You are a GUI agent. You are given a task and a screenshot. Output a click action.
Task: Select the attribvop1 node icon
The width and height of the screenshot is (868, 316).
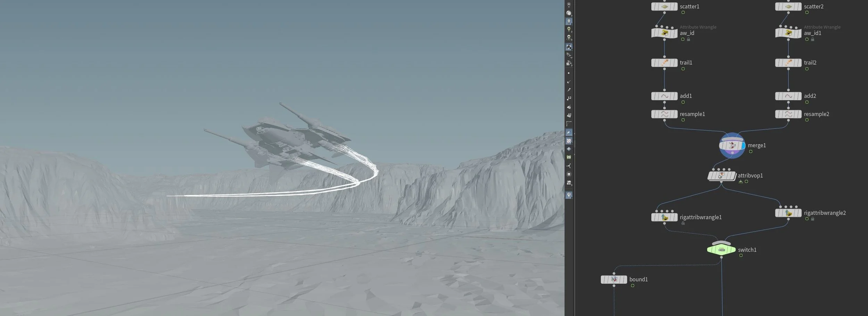[x=722, y=176]
